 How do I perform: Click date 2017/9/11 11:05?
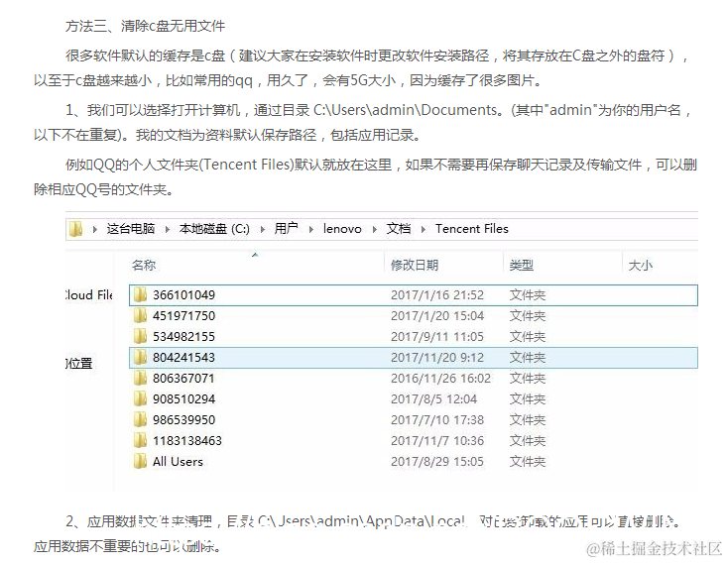pyautogui.click(x=437, y=337)
